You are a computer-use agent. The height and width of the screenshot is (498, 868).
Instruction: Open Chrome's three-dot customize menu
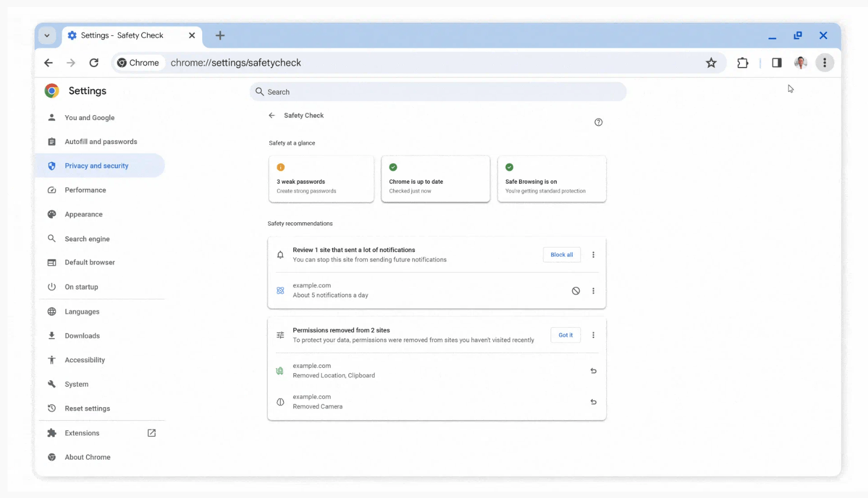(x=824, y=63)
